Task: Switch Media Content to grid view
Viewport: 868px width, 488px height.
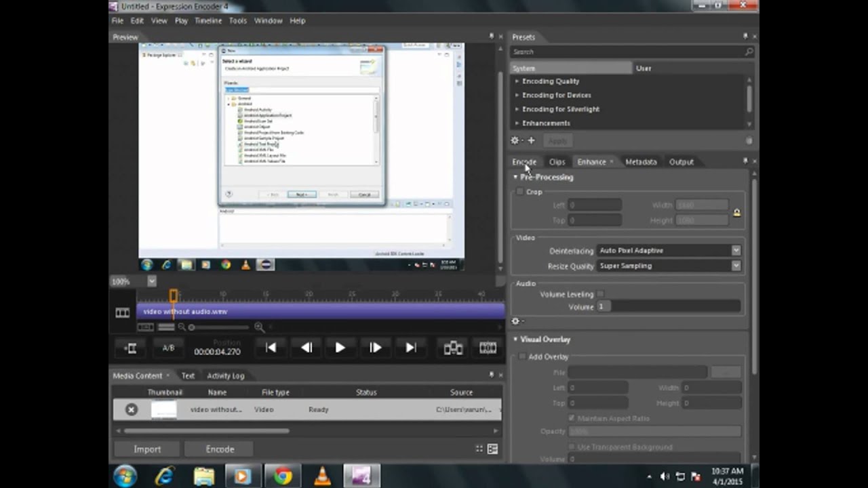Action: click(x=479, y=449)
